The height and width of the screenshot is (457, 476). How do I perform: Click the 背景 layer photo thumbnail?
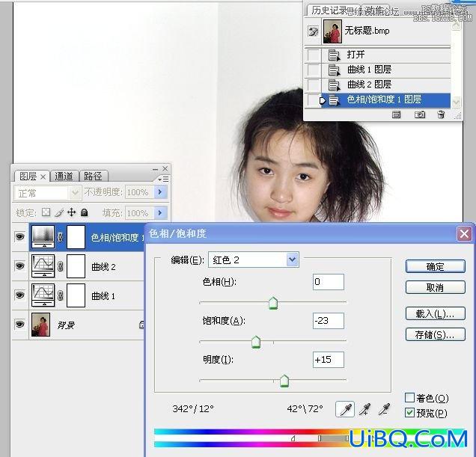click(x=40, y=325)
